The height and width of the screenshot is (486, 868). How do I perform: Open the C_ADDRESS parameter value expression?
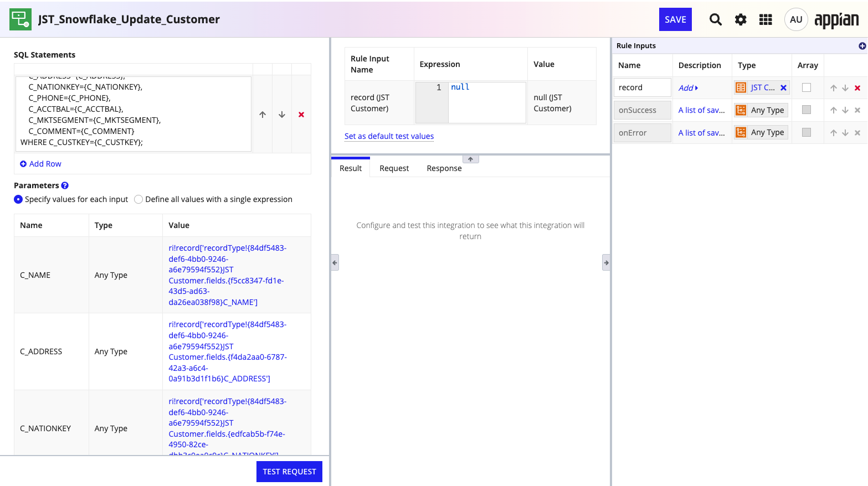click(228, 351)
